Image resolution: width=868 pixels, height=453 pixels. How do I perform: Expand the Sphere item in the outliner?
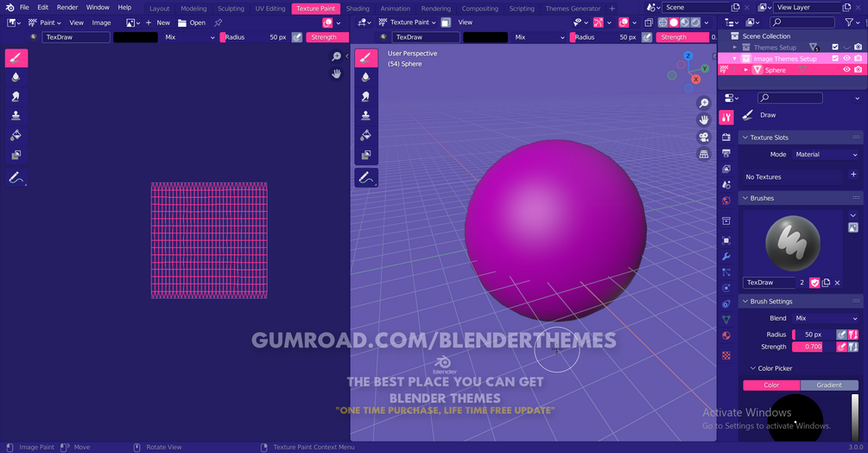[745, 70]
